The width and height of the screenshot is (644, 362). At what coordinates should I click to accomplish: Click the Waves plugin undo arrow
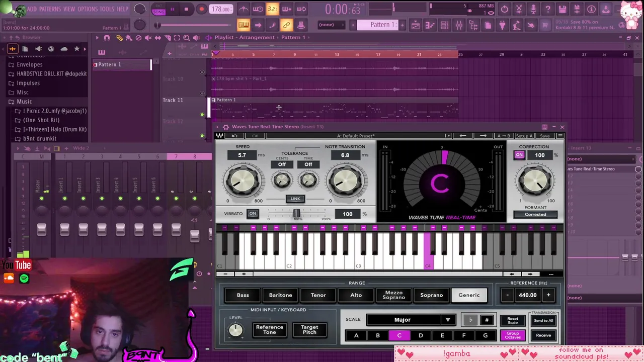point(234,136)
